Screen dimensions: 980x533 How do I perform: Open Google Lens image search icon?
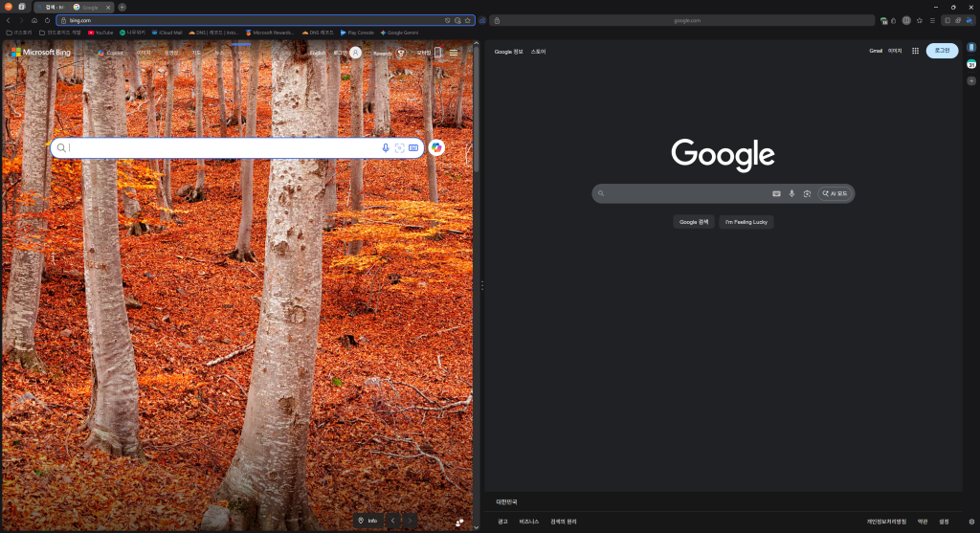pos(807,193)
